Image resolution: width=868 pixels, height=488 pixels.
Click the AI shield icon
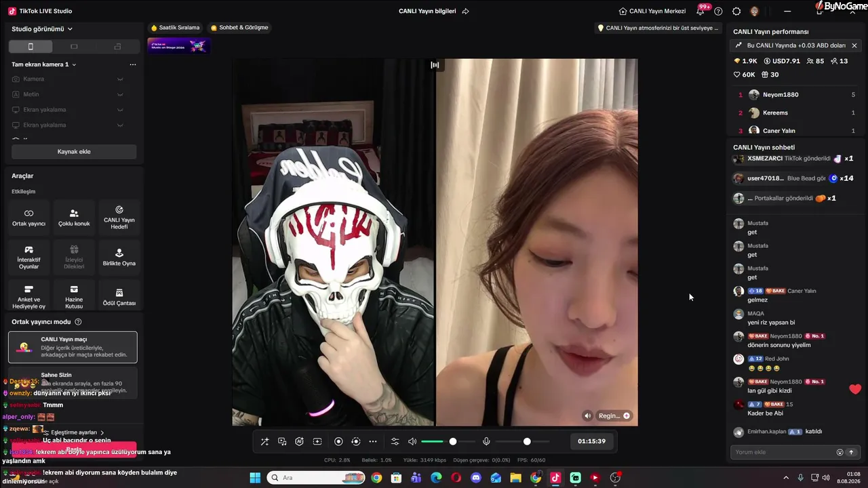point(299,442)
